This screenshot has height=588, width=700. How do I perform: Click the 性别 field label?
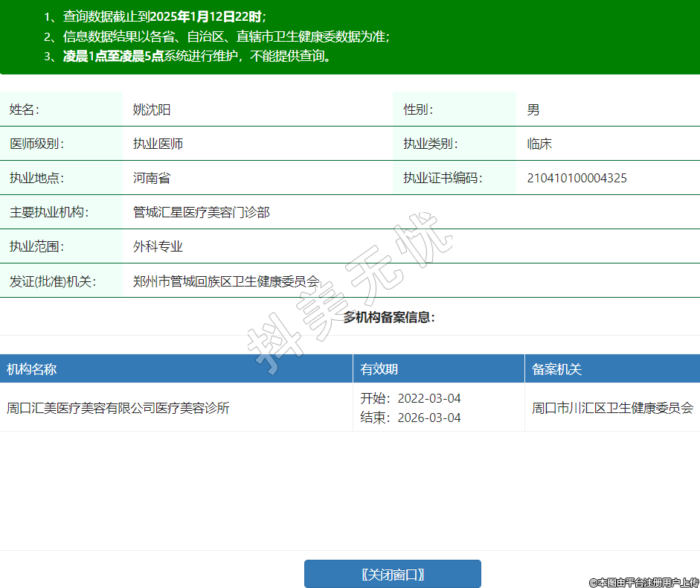(x=418, y=109)
